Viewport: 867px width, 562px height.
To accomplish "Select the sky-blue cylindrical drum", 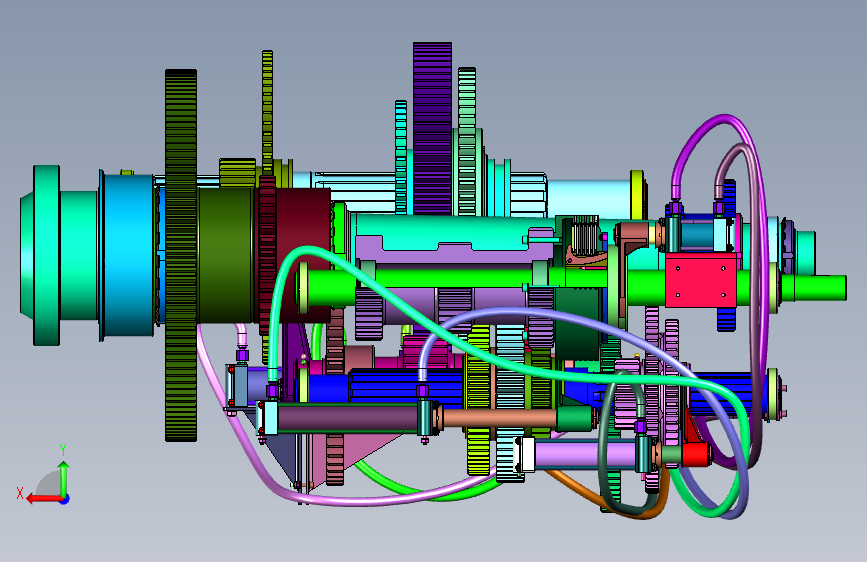I will coord(128,255).
